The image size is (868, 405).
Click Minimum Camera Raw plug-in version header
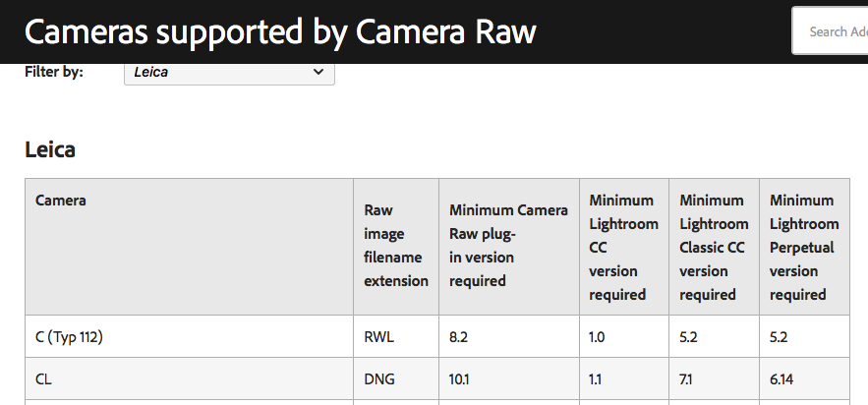tap(508, 246)
